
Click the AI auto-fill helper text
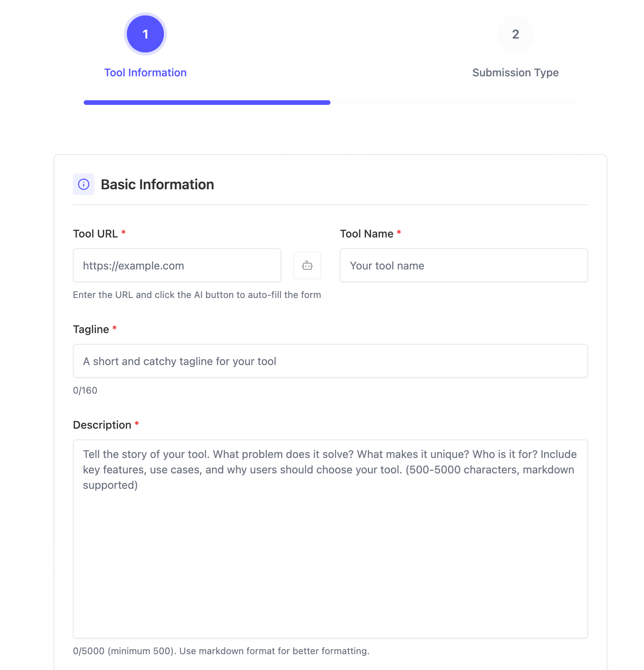[197, 295]
